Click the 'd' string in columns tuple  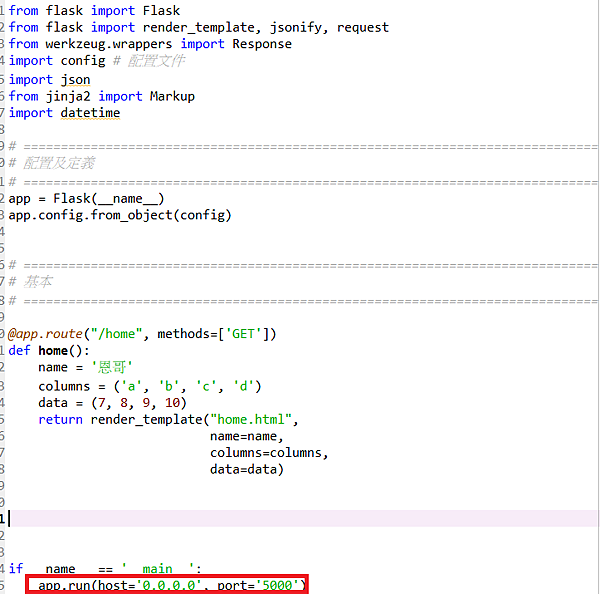pos(243,387)
